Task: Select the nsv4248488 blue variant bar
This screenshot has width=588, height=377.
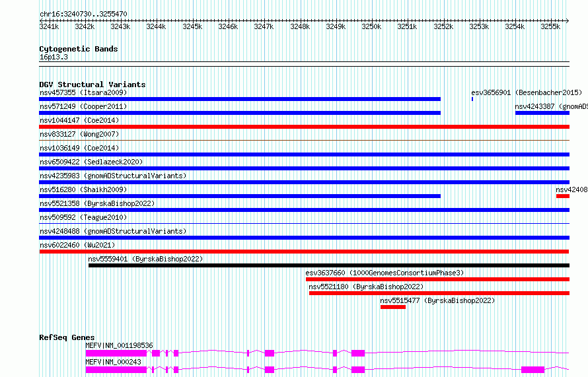Action: coord(304,238)
